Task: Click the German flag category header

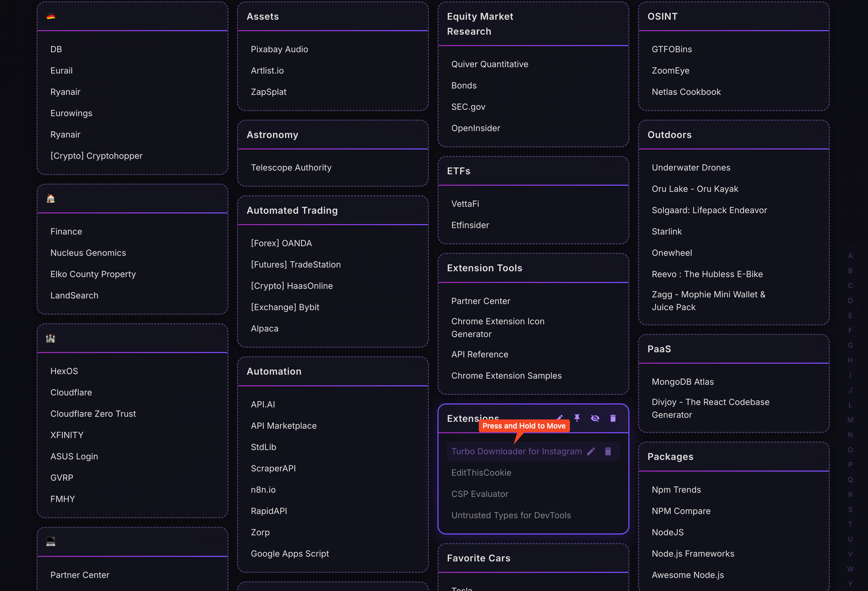Action: (x=51, y=17)
